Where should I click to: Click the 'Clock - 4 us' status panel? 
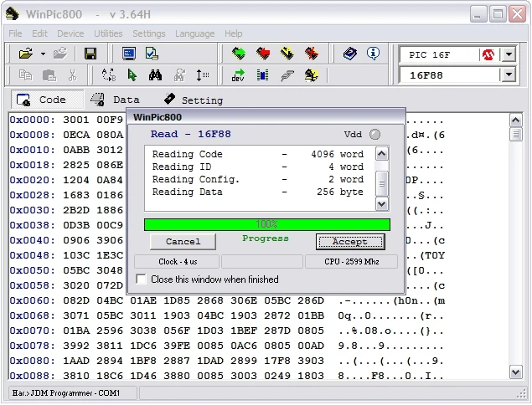pos(177,262)
